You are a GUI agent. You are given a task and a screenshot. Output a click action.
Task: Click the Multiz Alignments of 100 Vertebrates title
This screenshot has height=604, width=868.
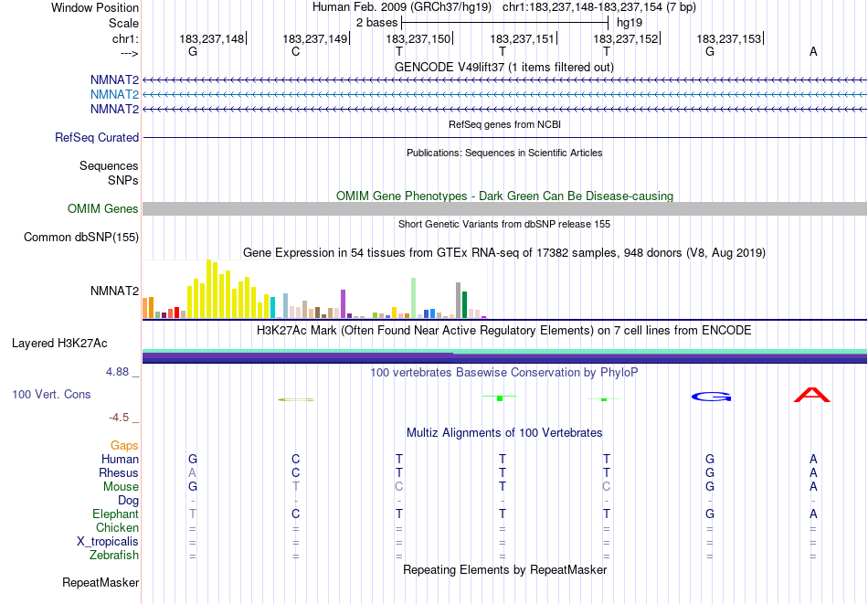click(x=504, y=432)
